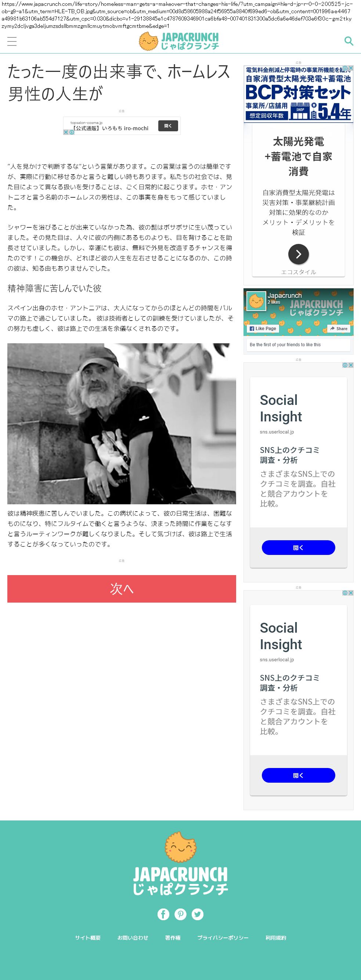The height and width of the screenshot is (980, 361).
Task: Click the Facebook Like Page button
Action: click(x=263, y=328)
